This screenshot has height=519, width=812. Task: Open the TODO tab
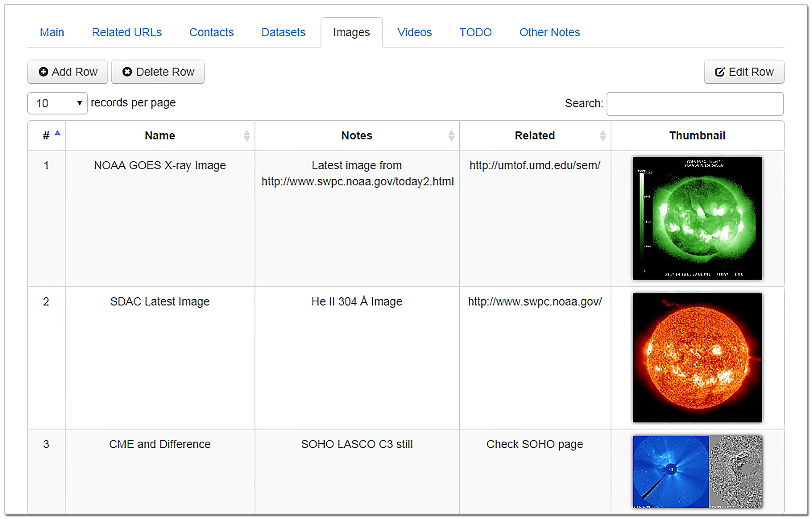coord(475,32)
